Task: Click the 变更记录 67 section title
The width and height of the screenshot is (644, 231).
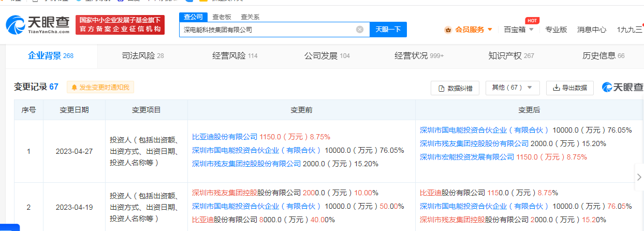Action: (x=36, y=87)
